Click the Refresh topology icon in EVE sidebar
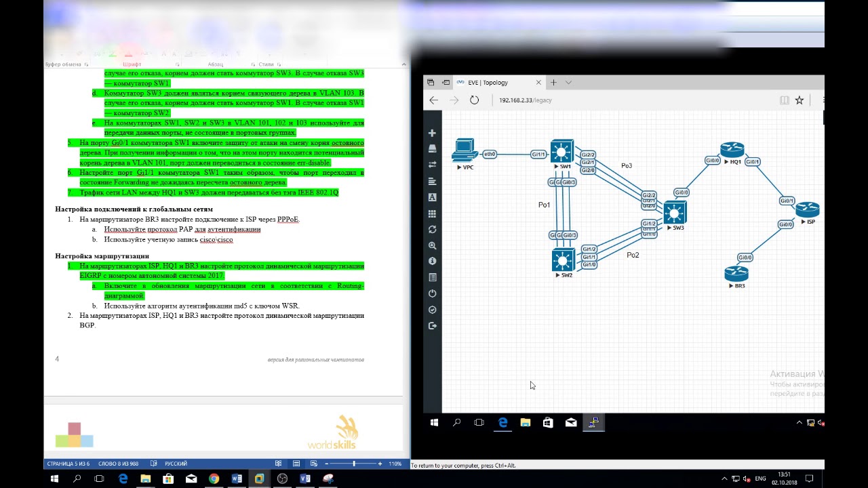Image resolution: width=868 pixels, height=488 pixels. pyautogui.click(x=433, y=229)
